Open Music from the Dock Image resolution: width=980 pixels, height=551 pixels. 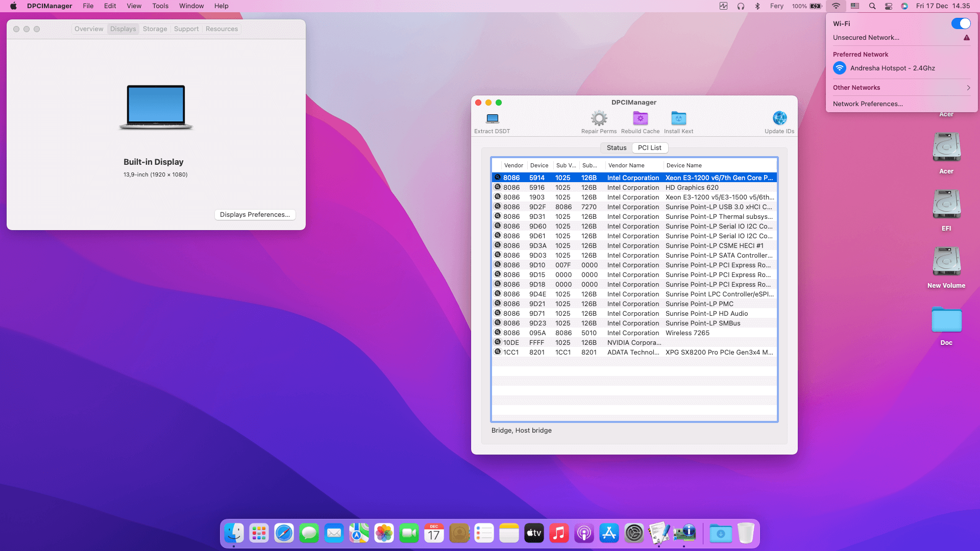tap(559, 533)
